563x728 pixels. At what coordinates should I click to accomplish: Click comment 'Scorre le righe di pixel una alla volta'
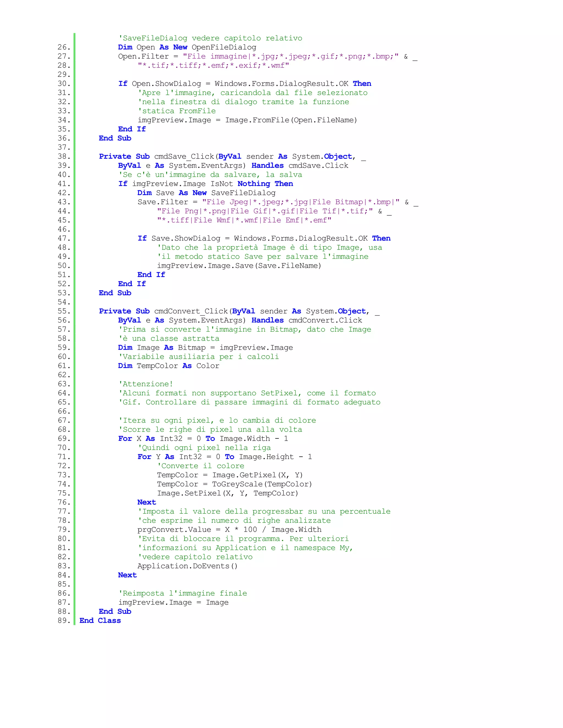coord(210,430)
